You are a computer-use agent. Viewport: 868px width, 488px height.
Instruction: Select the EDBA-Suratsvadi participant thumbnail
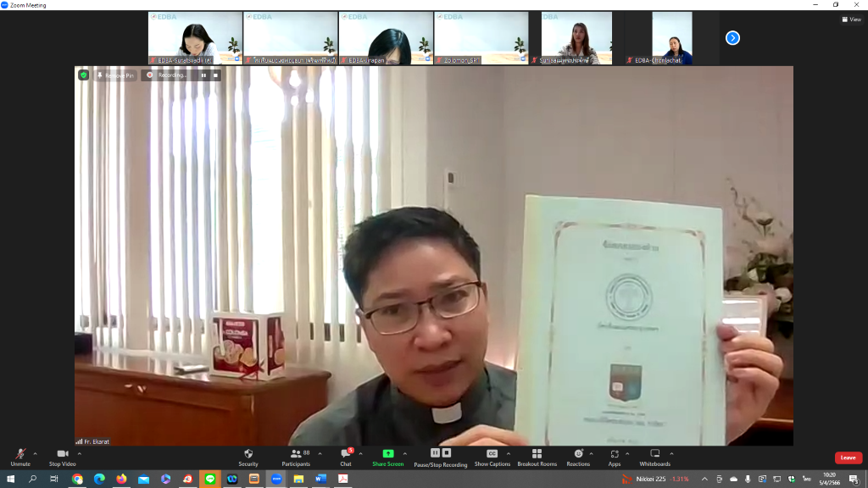click(x=196, y=38)
